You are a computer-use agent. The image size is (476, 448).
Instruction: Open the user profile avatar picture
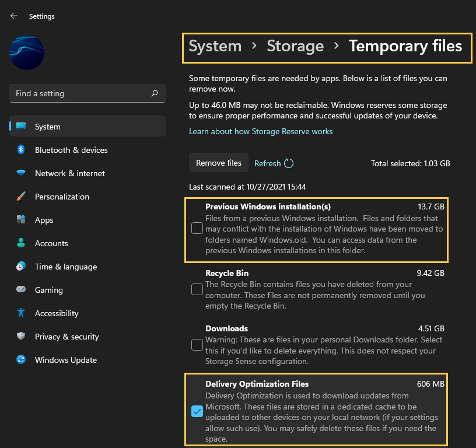(x=27, y=53)
